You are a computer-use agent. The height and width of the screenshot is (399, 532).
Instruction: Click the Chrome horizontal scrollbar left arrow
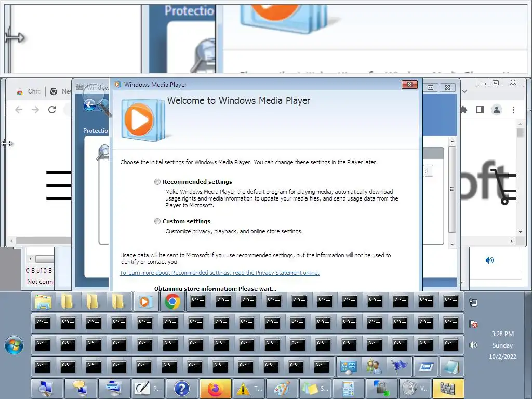click(x=11, y=241)
